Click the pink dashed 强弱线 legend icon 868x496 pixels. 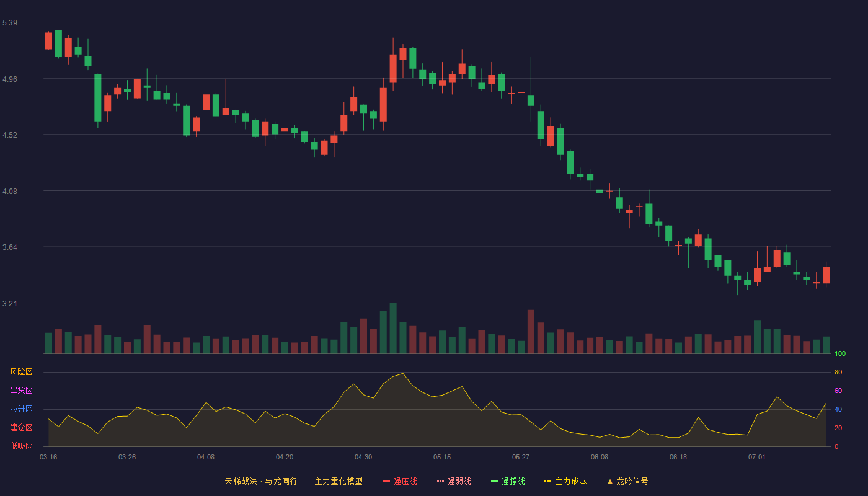(440, 481)
